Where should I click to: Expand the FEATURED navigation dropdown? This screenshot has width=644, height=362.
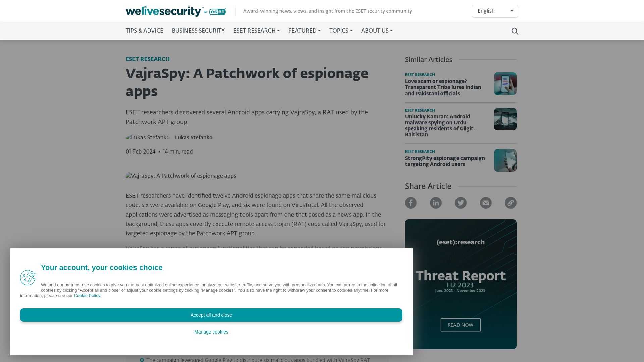(304, 31)
